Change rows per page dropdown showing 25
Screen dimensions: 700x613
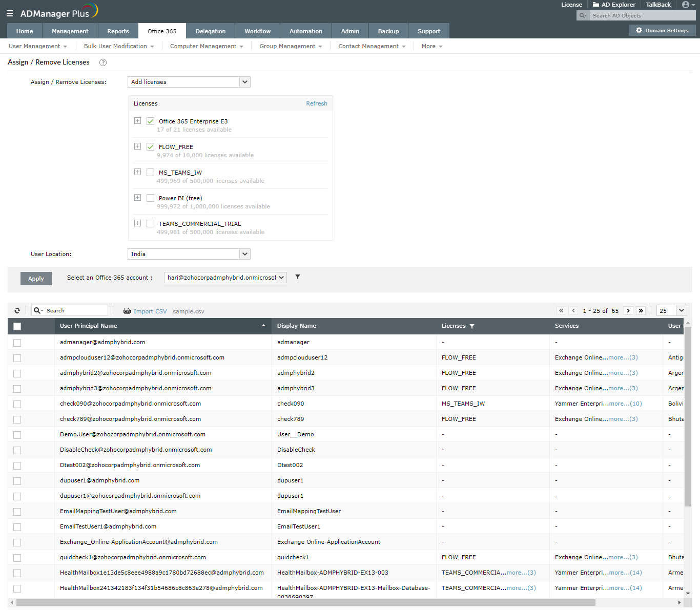(x=672, y=310)
